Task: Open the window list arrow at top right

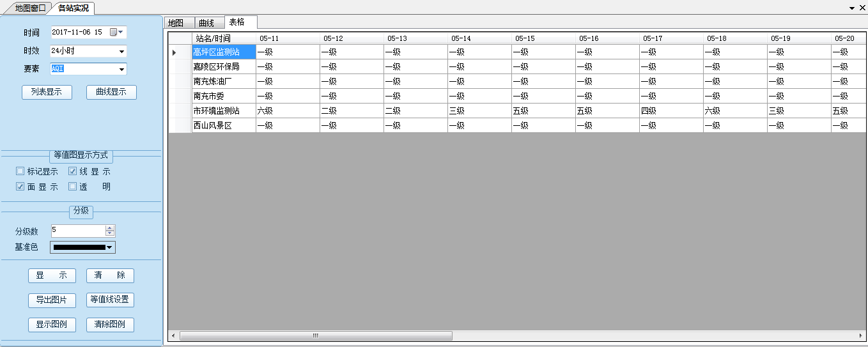Action: (x=852, y=8)
